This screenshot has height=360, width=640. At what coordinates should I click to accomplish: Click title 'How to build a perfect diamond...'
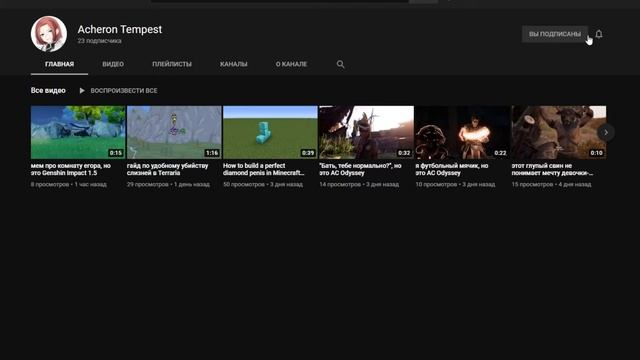[x=264, y=169]
